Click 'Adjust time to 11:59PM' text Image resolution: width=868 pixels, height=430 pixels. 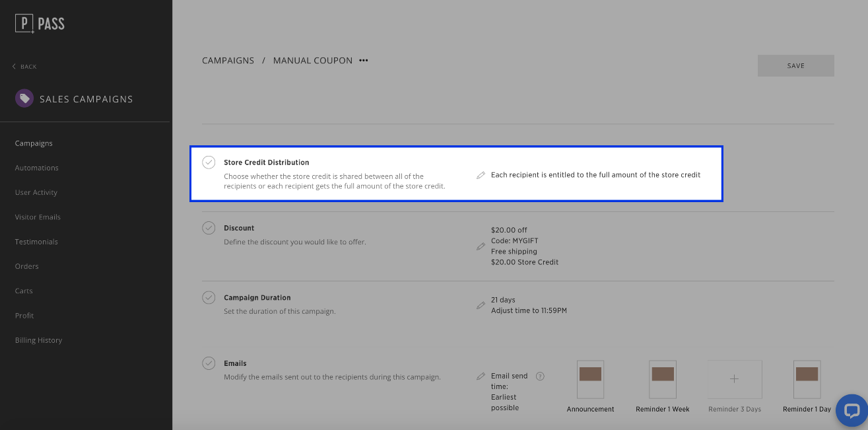pyautogui.click(x=529, y=310)
